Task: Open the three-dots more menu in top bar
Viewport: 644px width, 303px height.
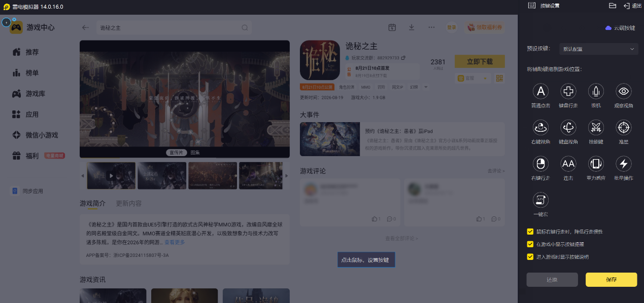Action: tap(431, 27)
